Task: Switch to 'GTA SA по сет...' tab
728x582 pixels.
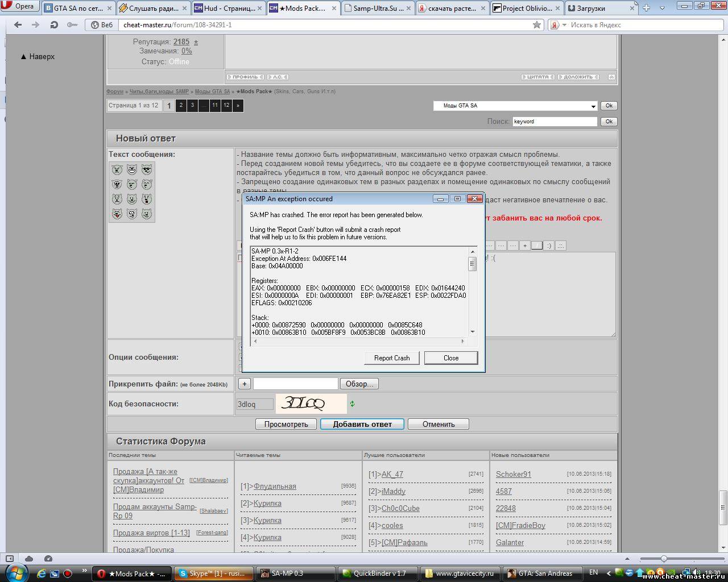Action: point(78,8)
